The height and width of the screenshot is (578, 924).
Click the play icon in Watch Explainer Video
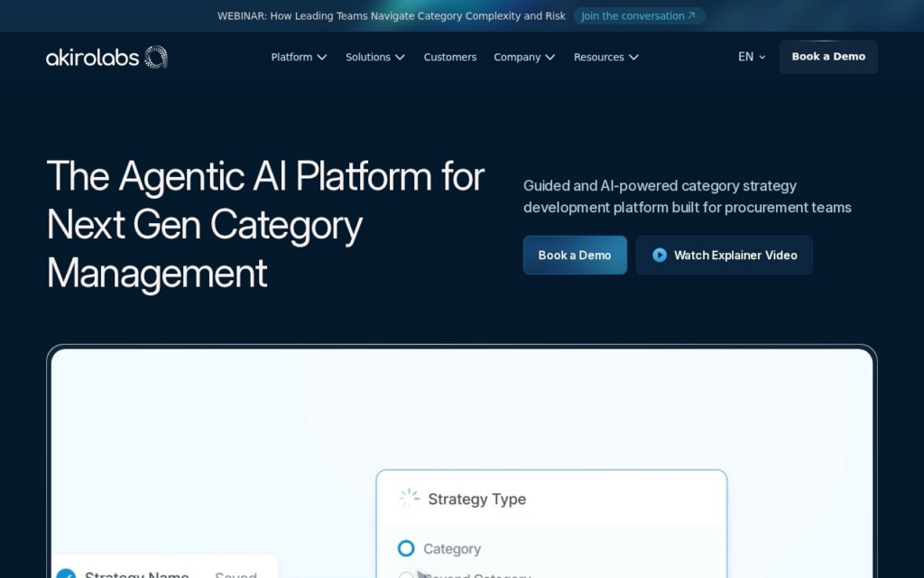click(660, 255)
